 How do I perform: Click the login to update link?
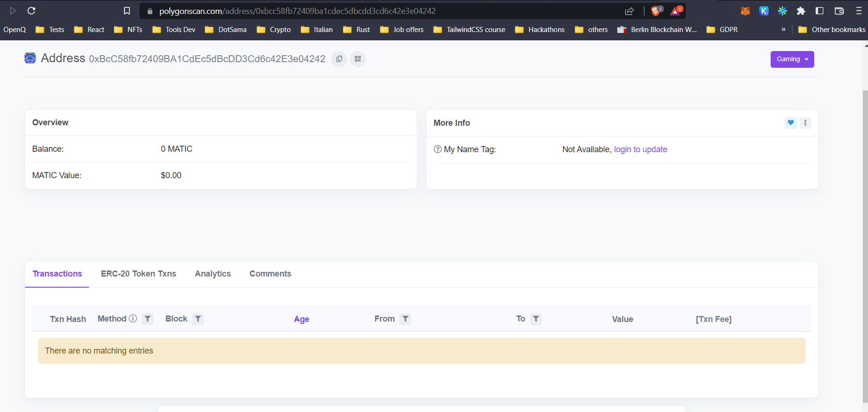point(640,149)
